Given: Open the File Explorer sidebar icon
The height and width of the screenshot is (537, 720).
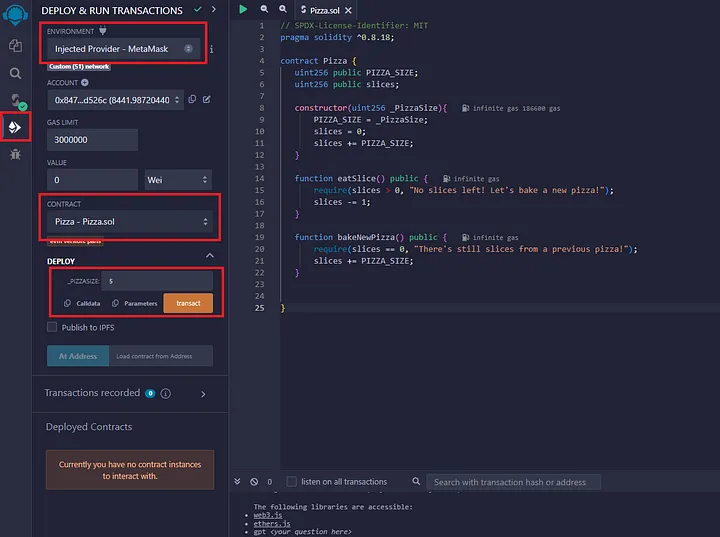Looking at the screenshot, I should [x=15, y=46].
